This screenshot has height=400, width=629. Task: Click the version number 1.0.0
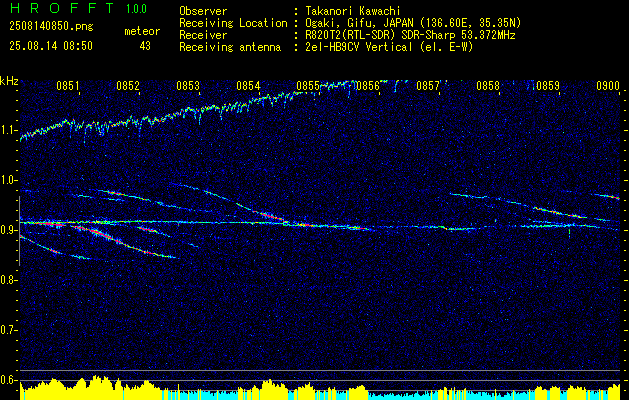(136, 9)
